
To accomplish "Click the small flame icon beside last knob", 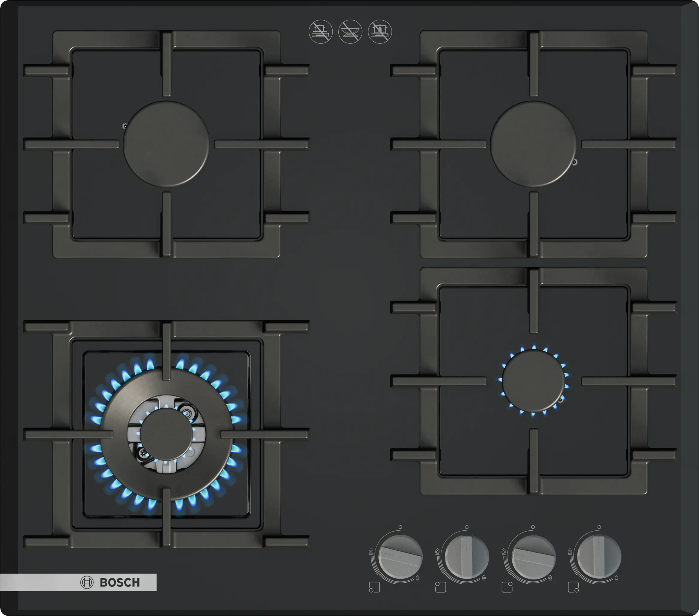I will pyautogui.click(x=616, y=578).
